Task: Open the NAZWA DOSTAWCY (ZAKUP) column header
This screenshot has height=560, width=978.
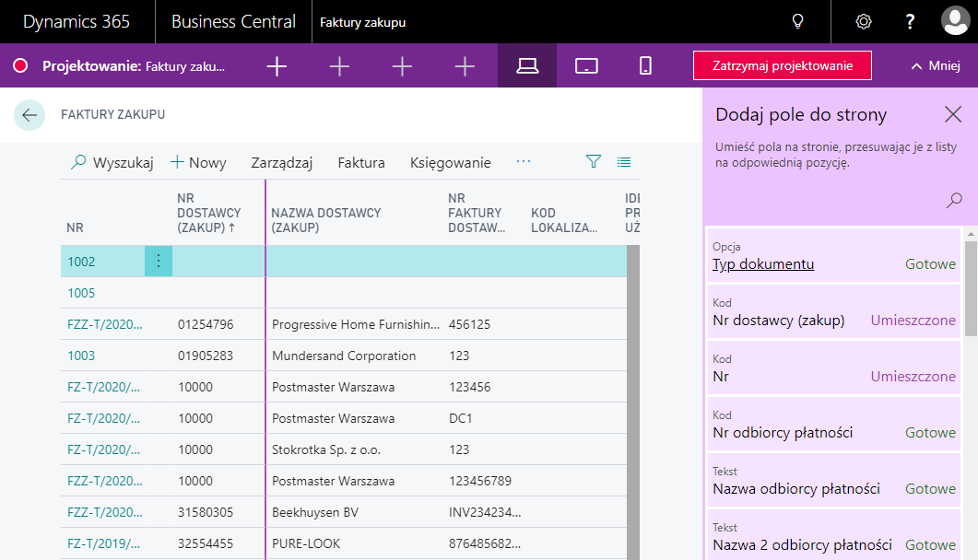Action: [326, 220]
